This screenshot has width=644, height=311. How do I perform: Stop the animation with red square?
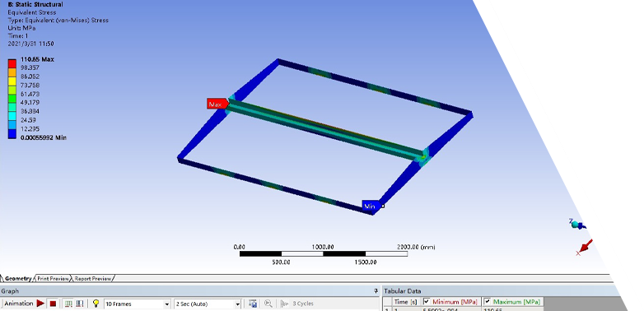click(53, 304)
